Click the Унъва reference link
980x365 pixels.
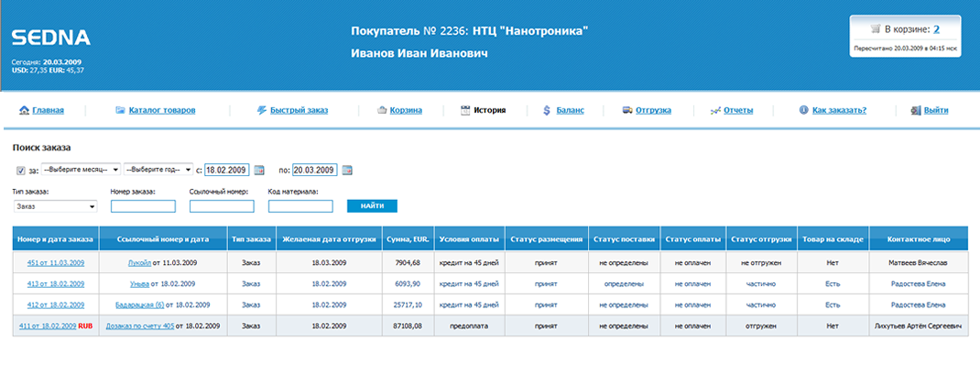pos(138,284)
